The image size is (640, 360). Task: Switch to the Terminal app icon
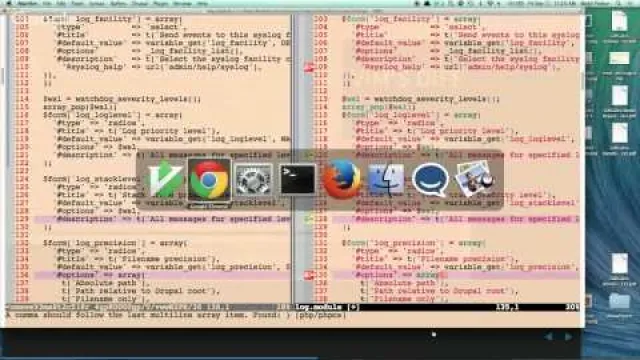tap(297, 180)
